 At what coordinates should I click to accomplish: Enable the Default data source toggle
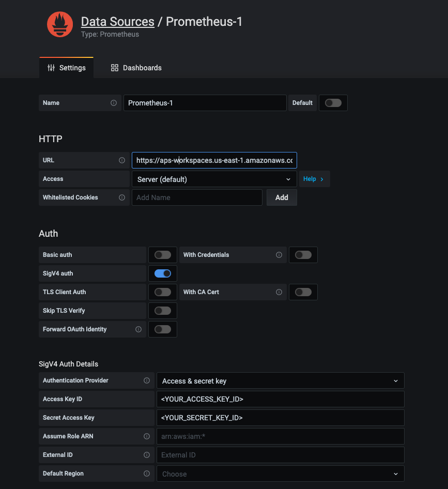(333, 103)
